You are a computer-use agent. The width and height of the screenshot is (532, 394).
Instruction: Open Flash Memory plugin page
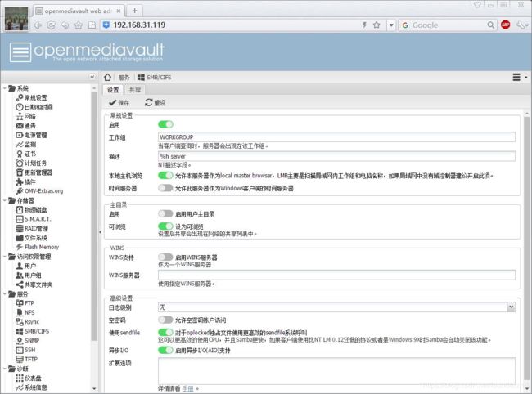(38, 247)
